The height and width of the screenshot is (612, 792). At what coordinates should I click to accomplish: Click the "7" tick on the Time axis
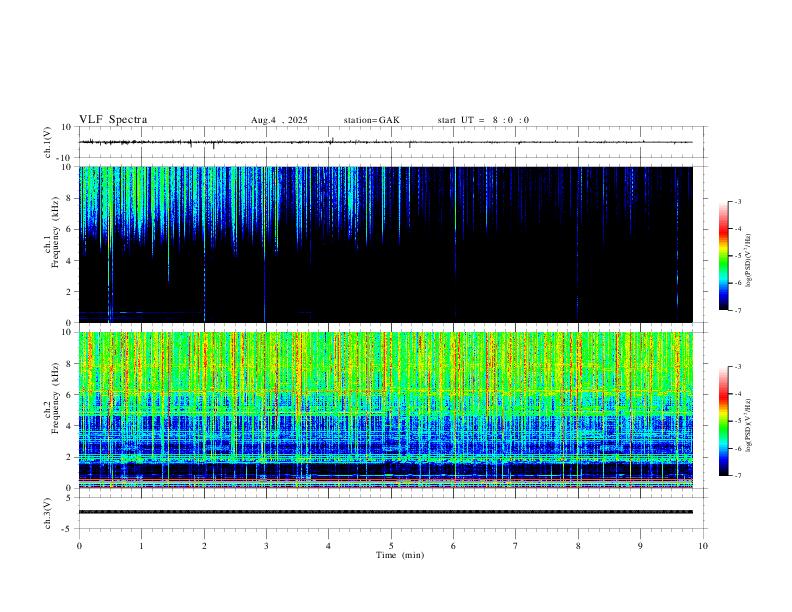516,546
